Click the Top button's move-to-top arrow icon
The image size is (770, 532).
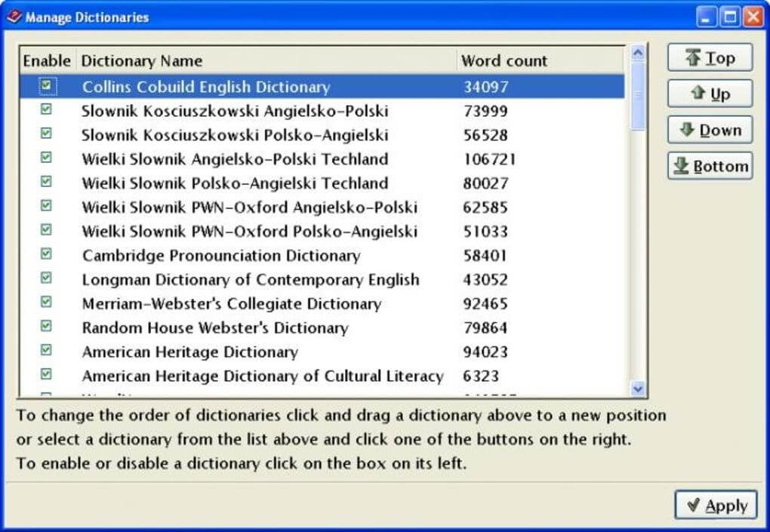[691, 57]
